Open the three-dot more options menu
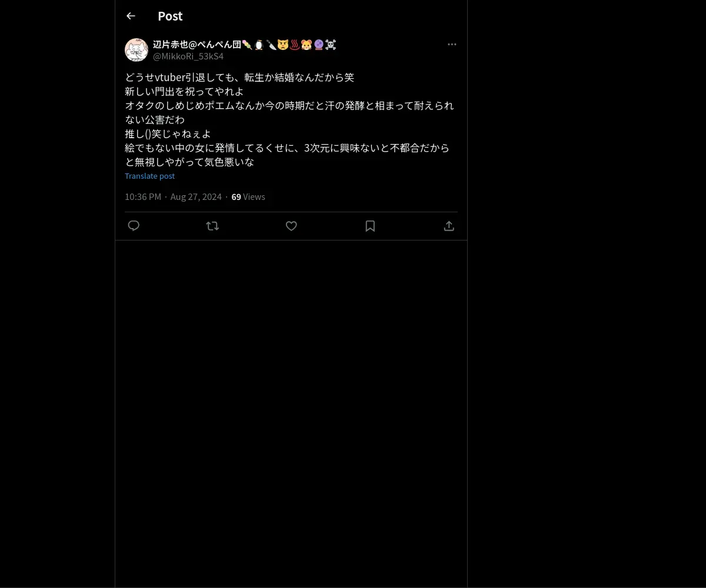Viewport: 706px width, 588px height. (452, 44)
